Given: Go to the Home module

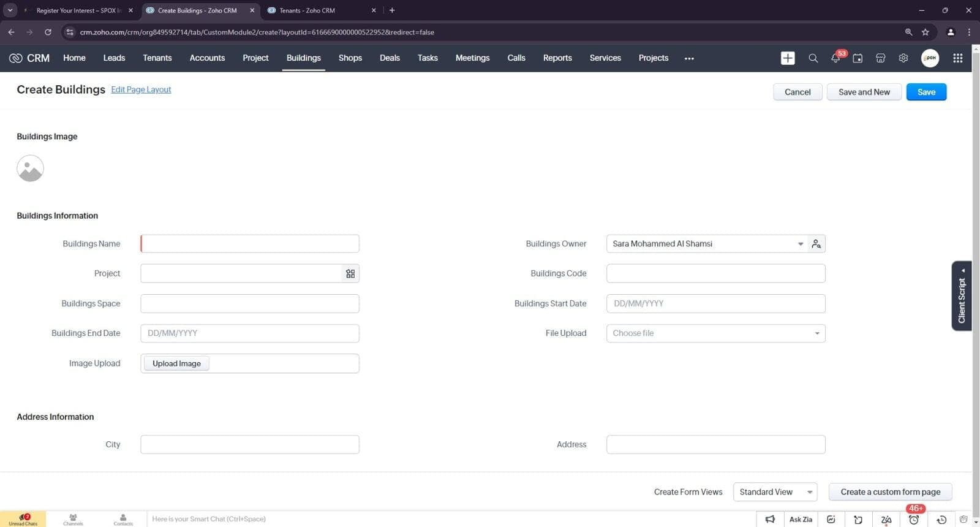Looking at the screenshot, I should click(x=74, y=58).
